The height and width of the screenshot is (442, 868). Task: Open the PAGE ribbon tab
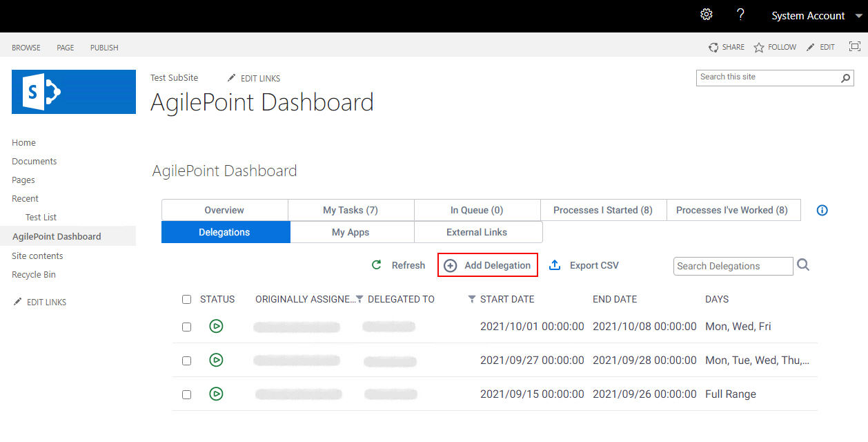[66, 48]
